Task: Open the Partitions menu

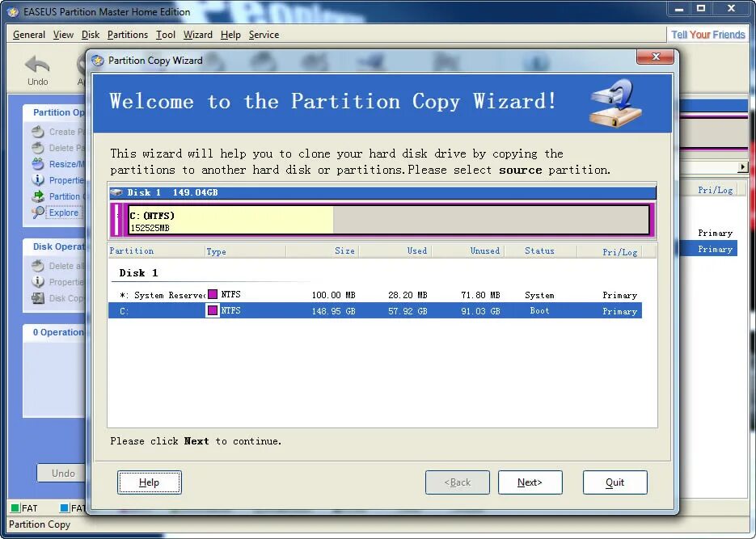Action: pyautogui.click(x=127, y=35)
